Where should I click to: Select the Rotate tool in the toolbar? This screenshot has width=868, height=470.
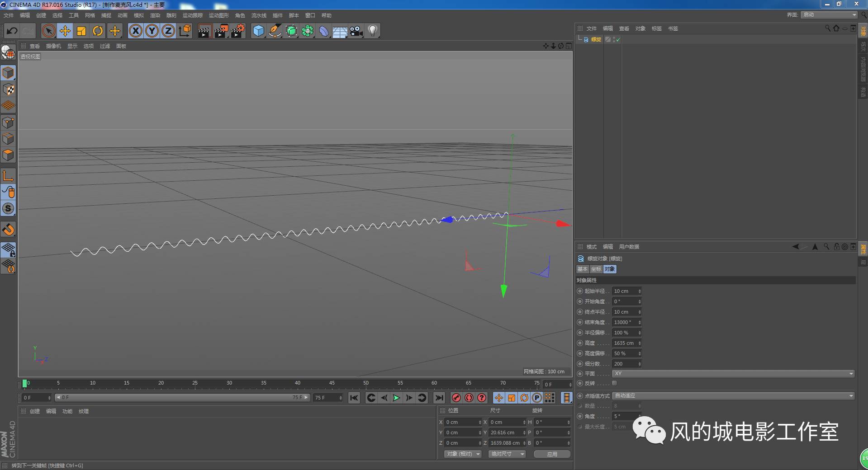[98, 31]
